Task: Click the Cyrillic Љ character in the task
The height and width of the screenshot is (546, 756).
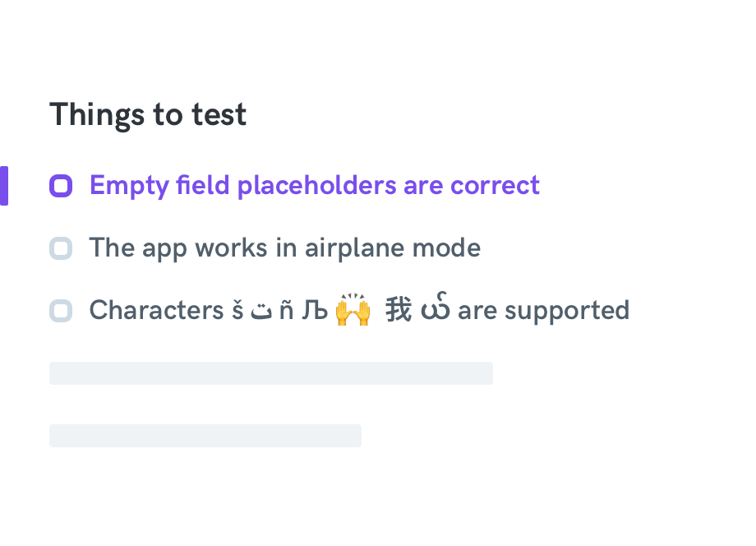Action: point(315,310)
